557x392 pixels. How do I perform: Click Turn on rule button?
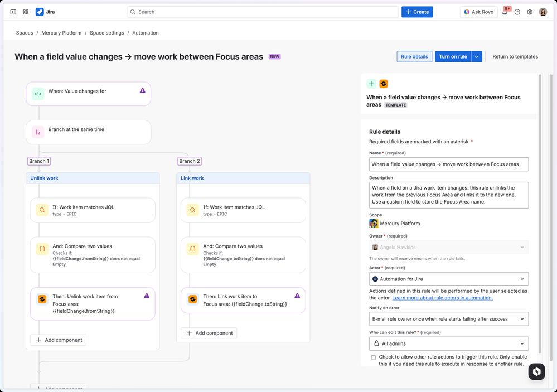[x=453, y=56]
